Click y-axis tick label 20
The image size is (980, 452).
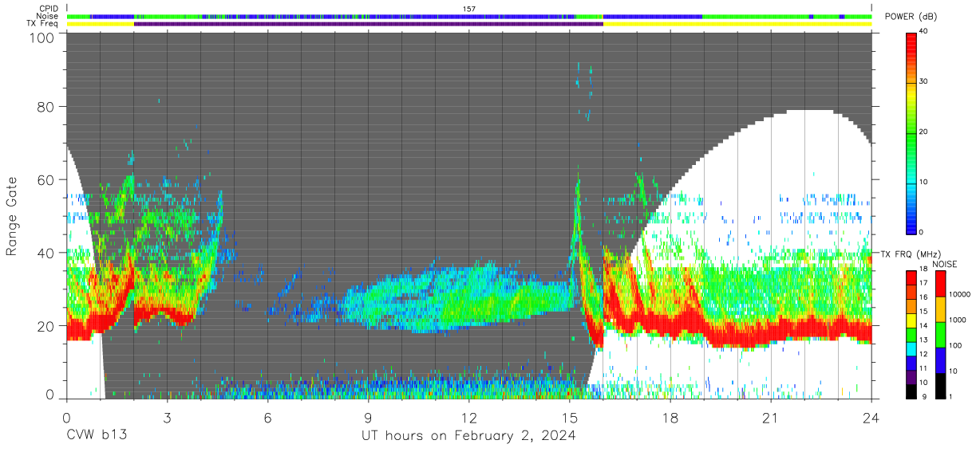46,324
